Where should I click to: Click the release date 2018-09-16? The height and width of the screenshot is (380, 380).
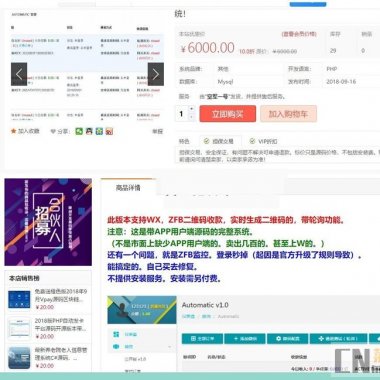click(x=341, y=82)
